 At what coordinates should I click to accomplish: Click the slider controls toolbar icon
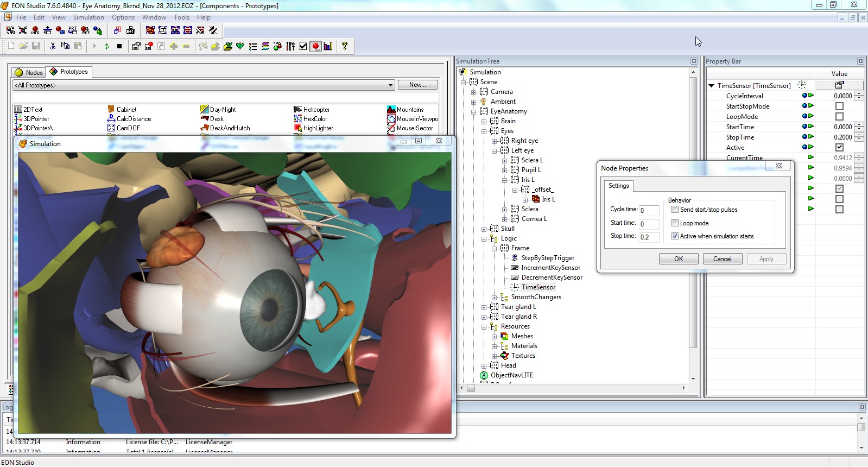(x=290, y=46)
